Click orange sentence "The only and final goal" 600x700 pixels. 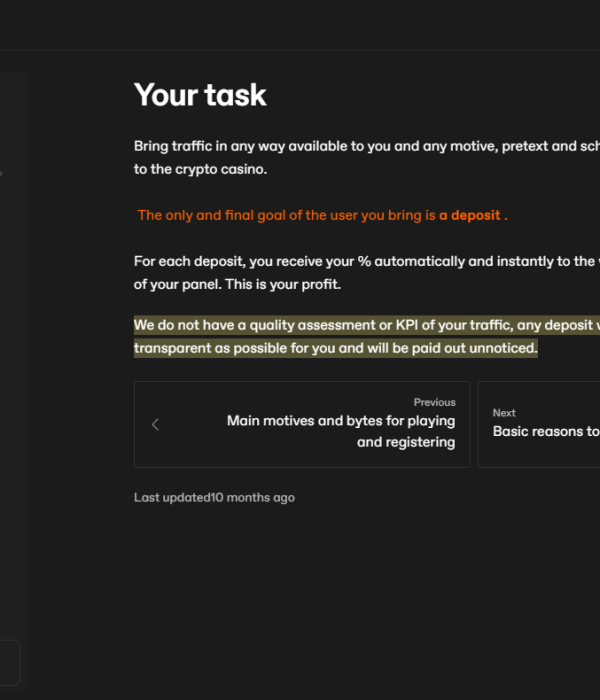pos(286,215)
